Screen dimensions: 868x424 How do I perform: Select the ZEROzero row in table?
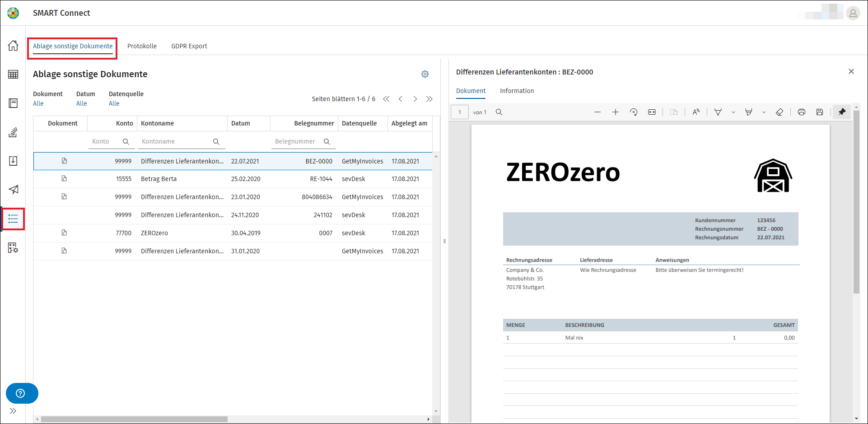(233, 233)
